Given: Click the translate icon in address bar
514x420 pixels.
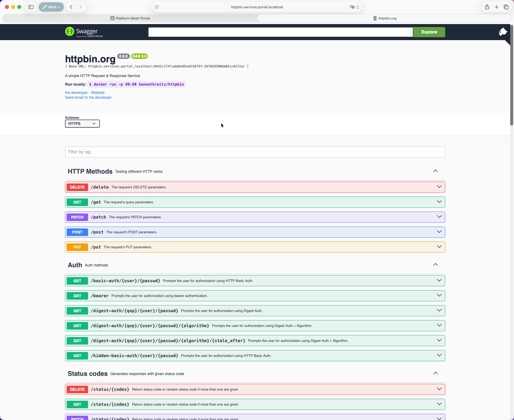Looking at the screenshot, I should pyautogui.click(x=352, y=7).
